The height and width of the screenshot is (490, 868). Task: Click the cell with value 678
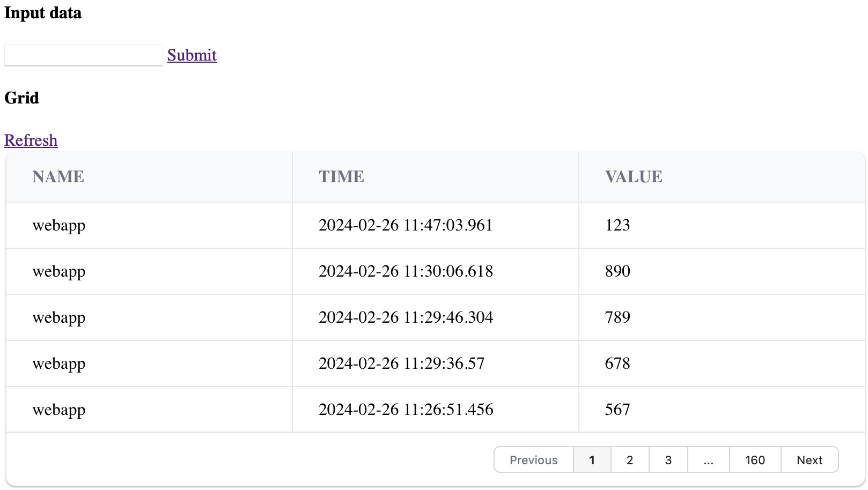coord(617,363)
